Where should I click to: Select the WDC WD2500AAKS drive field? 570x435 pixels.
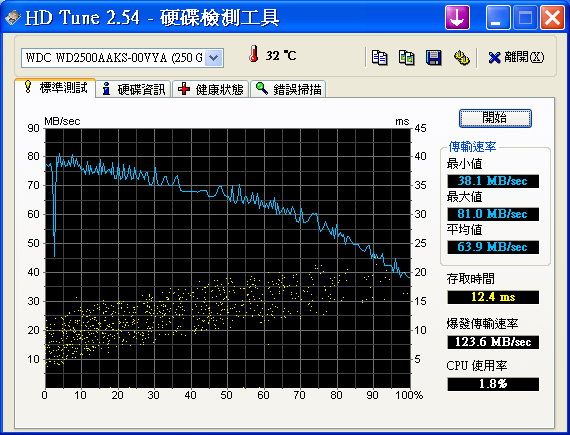coord(122,58)
